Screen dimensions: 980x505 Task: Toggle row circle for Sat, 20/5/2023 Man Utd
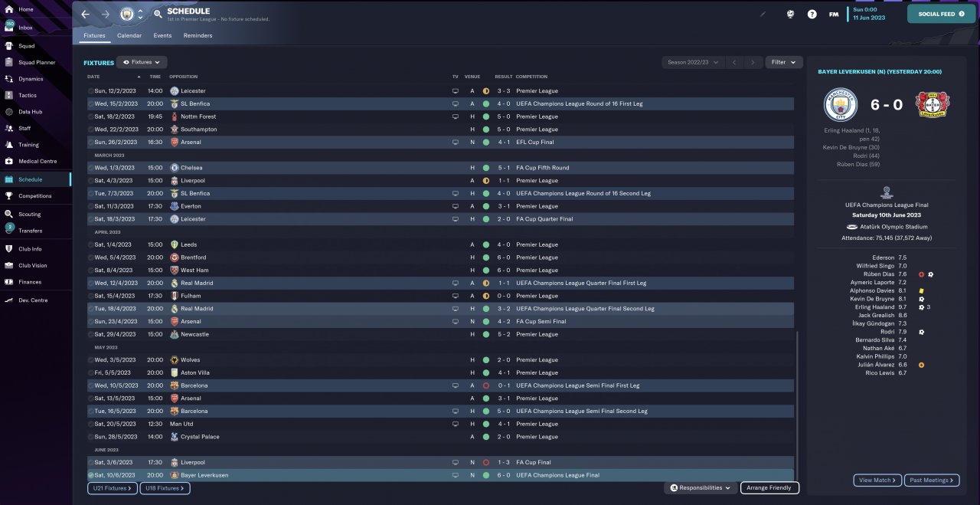(90, 424)
